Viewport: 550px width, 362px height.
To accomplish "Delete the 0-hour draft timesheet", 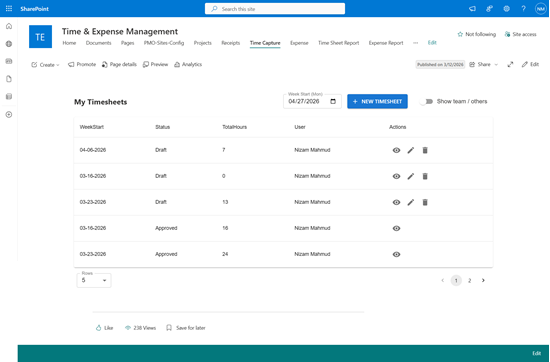I will point(425,176).
